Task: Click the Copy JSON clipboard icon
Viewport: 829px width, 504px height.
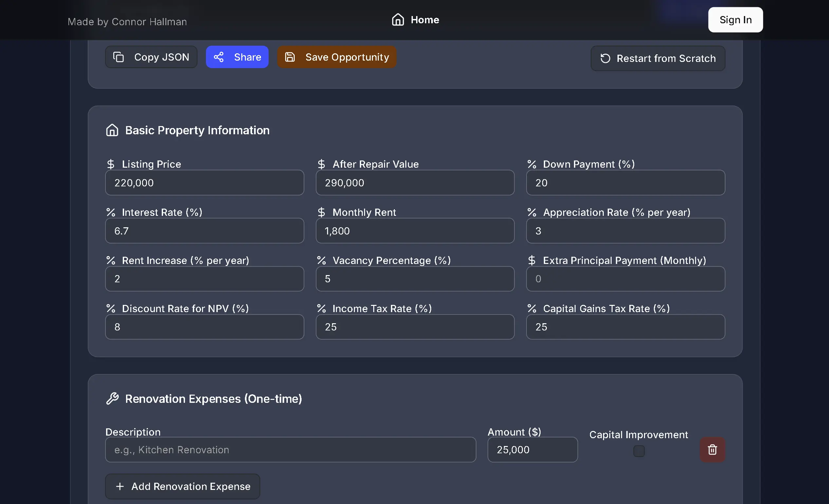Action: (x=119, y=57)
